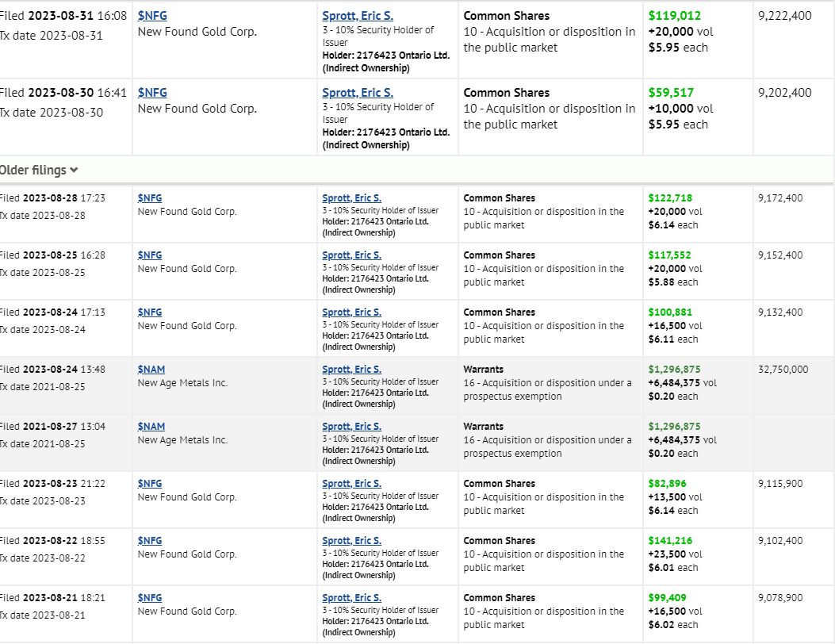This screenshot has height=644, width=835.
Task: Select the $100,881 transaction value
Action: pos(670,312)
